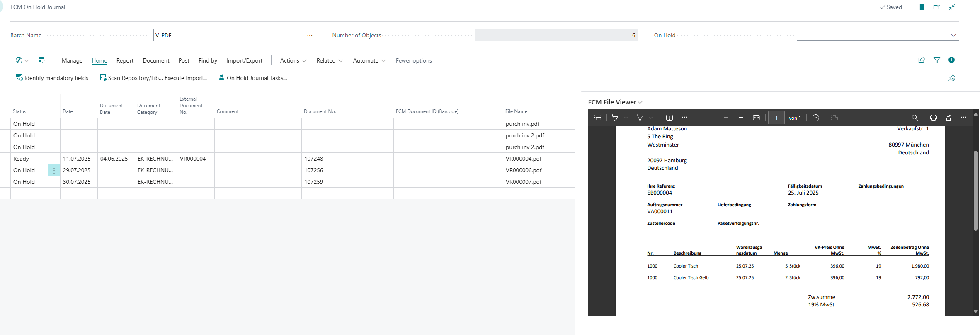The height and width of the screenshot is (335, 980).
Task: Expand the Actions menu
Action: pyautogui.click(x=293, y=60)
